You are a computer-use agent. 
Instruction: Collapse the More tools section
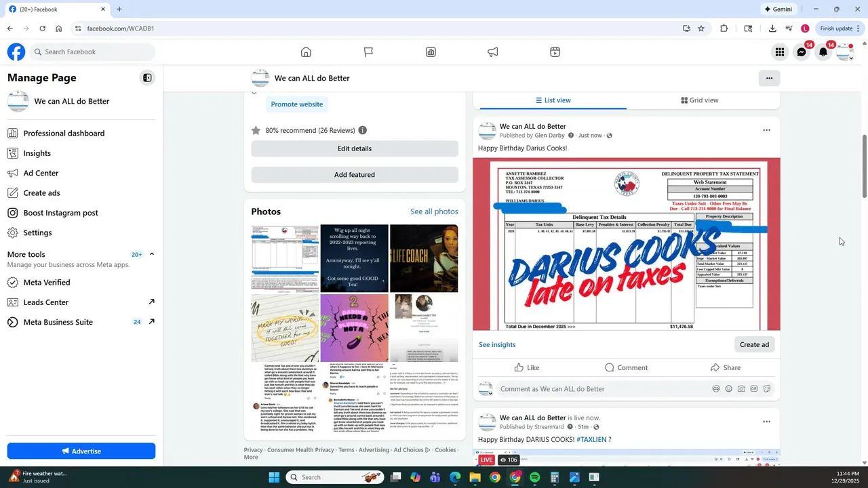[152, 254]
